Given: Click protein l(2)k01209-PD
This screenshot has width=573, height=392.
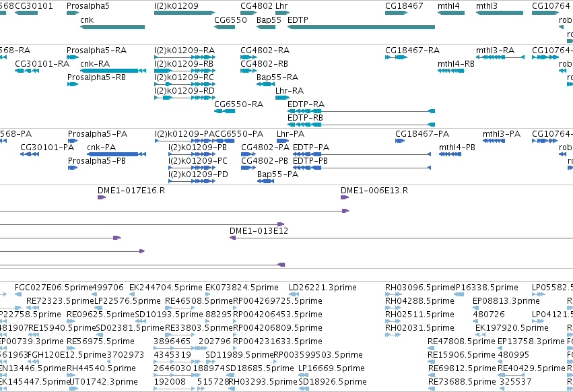Looking at the screenshot, I should (x=198, y=175).
